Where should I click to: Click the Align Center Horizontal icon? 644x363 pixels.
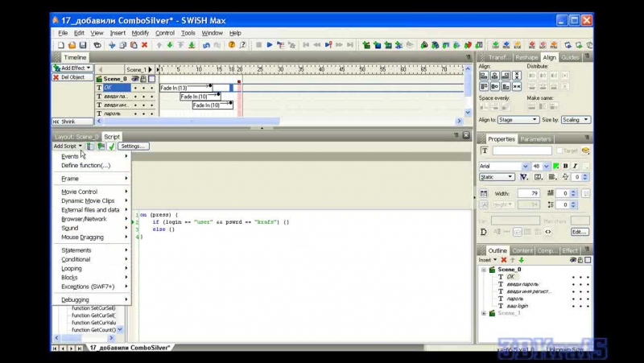[x=495, y=76]
